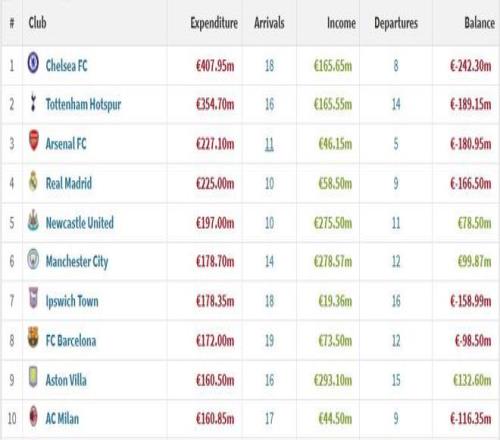The width and height of the screenshot is (500, 440).
Task: Click the AC Milan crest icon
Action: tap(33, 416)
